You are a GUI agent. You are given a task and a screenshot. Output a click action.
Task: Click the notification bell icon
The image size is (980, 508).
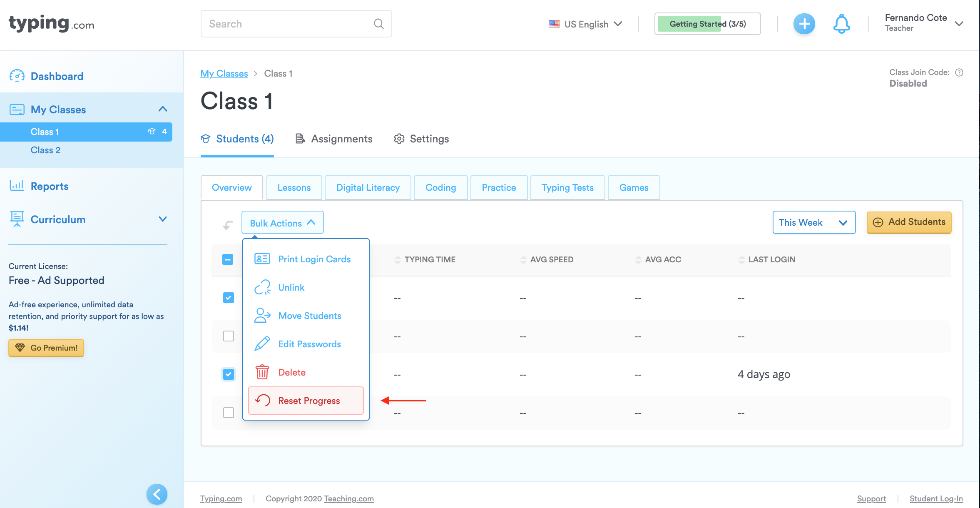841,24
